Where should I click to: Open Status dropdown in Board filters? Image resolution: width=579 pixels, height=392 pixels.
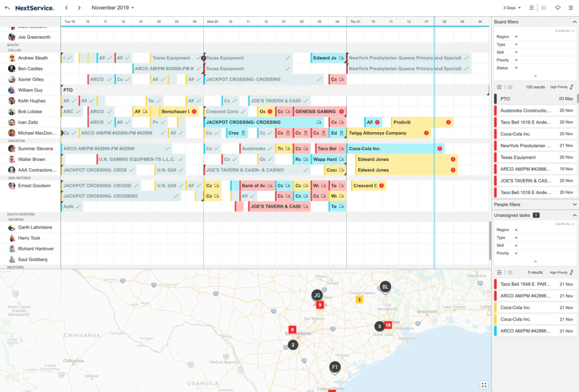coord(507,68)
